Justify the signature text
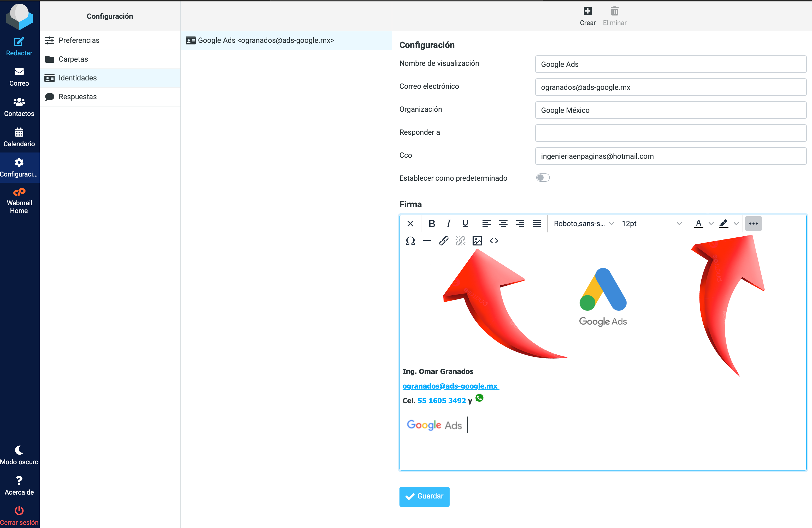This screenshot has height=528, width=812. 537,224
